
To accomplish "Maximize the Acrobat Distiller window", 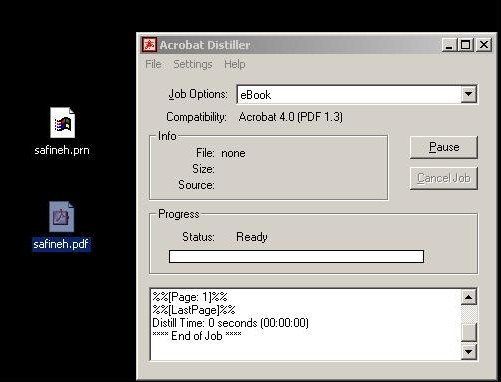I will pos(466,45).
